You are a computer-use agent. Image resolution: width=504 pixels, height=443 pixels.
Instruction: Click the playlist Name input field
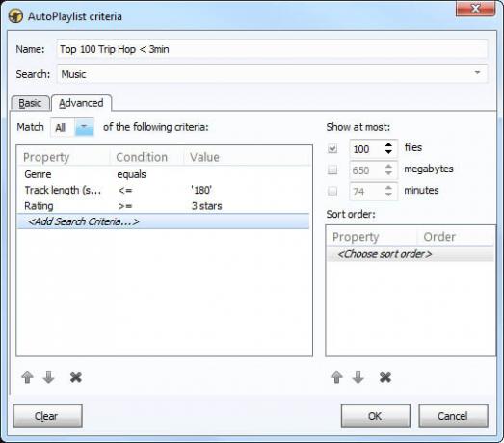[272, 49]
